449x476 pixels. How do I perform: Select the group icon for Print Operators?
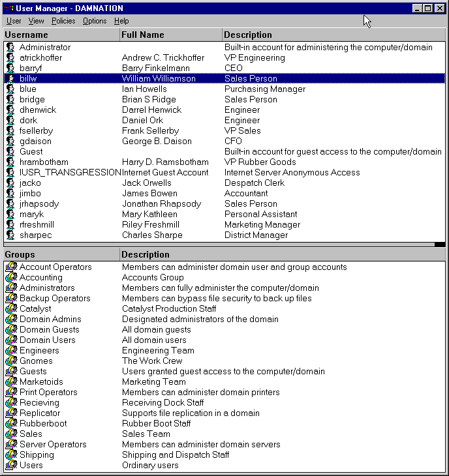pyautogui.click(x=10, y=393)
